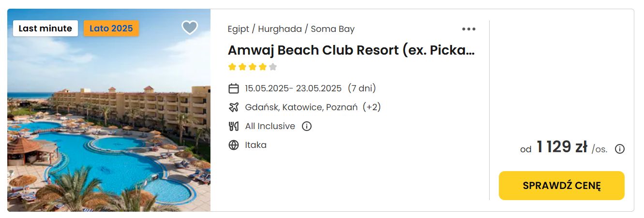This screenshot has width=644, height=218.
Task: Click the globe icon next to Itaka
Action: click(x=234, y=145)
